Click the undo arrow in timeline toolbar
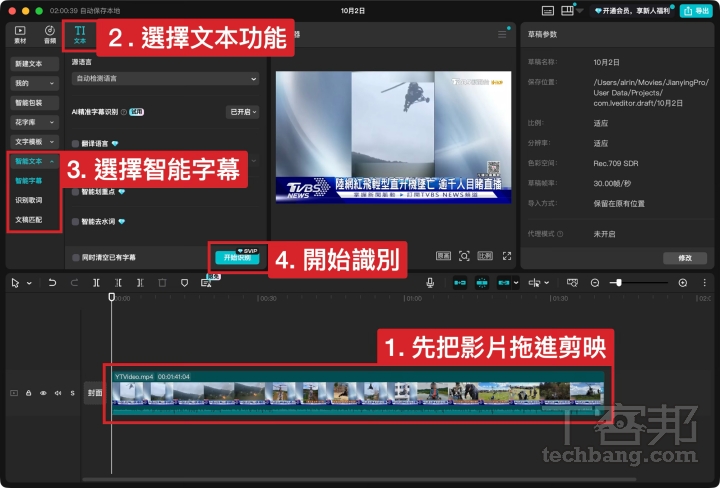 [52, 283]
